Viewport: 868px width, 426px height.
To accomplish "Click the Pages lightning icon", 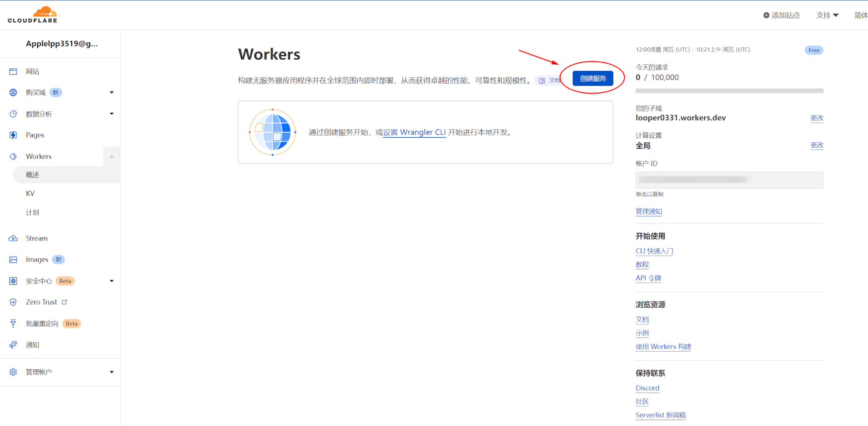I will click(x=13, y=135).
